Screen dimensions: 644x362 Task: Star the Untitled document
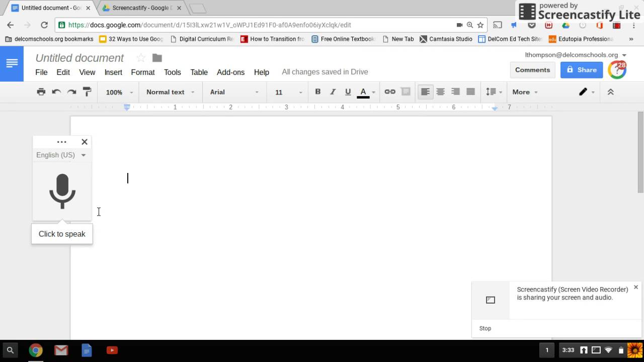[141, 58]
